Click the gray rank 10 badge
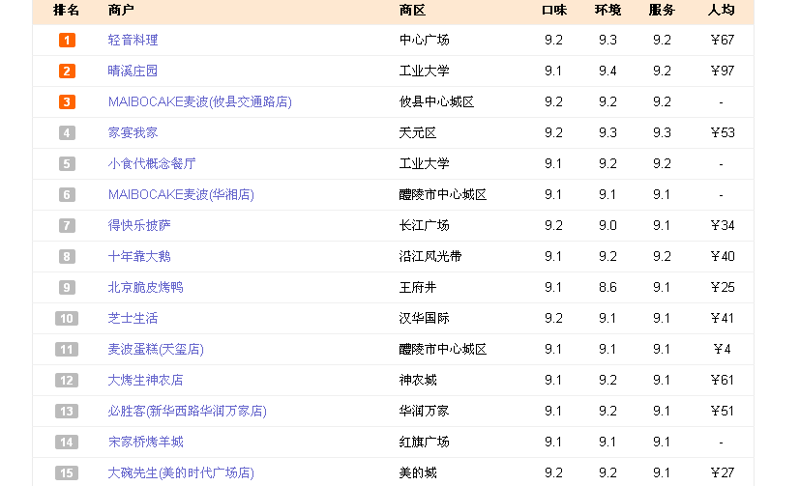Screen dimensions: 800x486 67,319
